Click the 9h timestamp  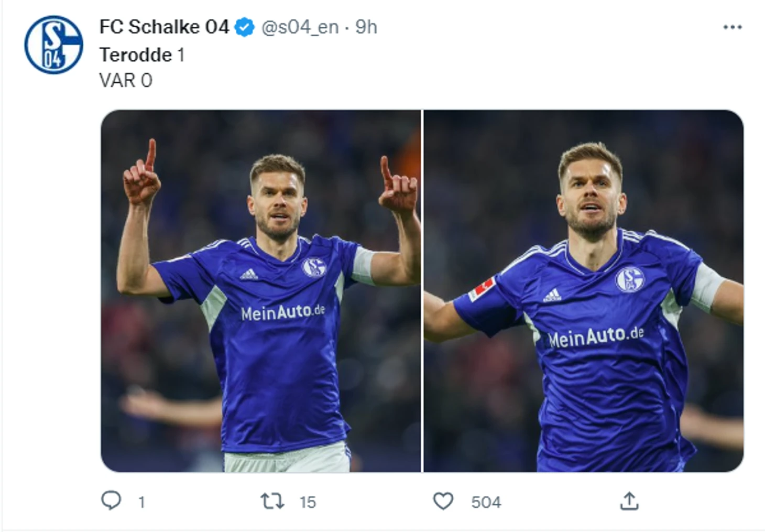click(366, 27)
